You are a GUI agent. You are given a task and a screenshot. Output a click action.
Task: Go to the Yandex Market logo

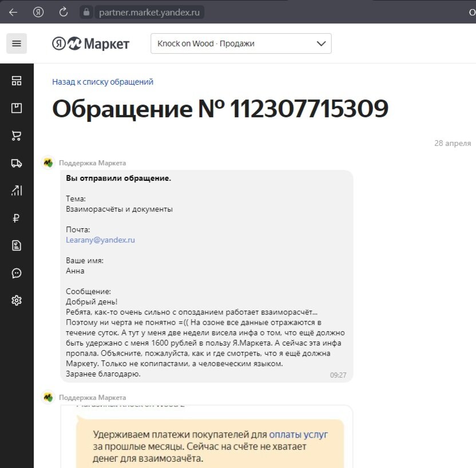pyautogui.click(x=91, y=43)
